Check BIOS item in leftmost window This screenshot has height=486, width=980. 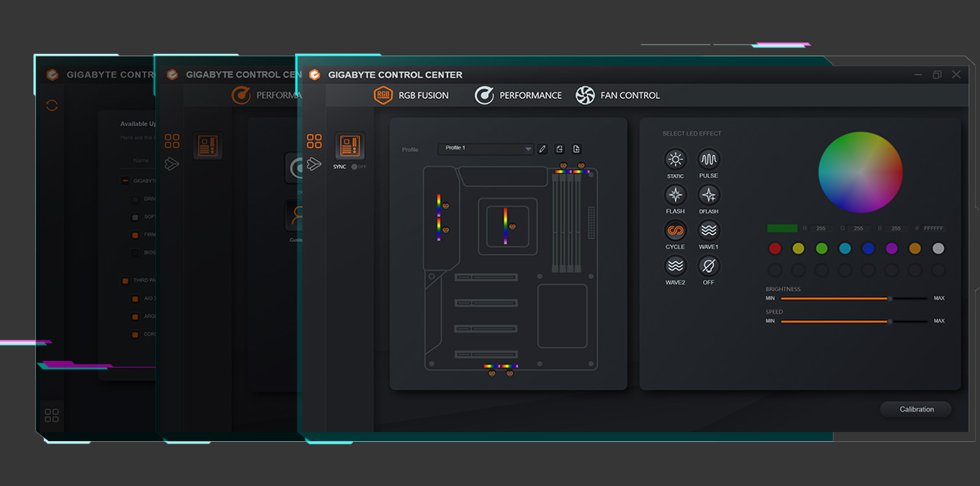(135, 253)
